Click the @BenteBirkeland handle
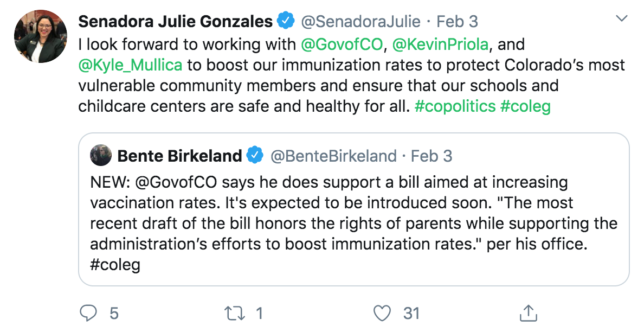 point(333,156)
